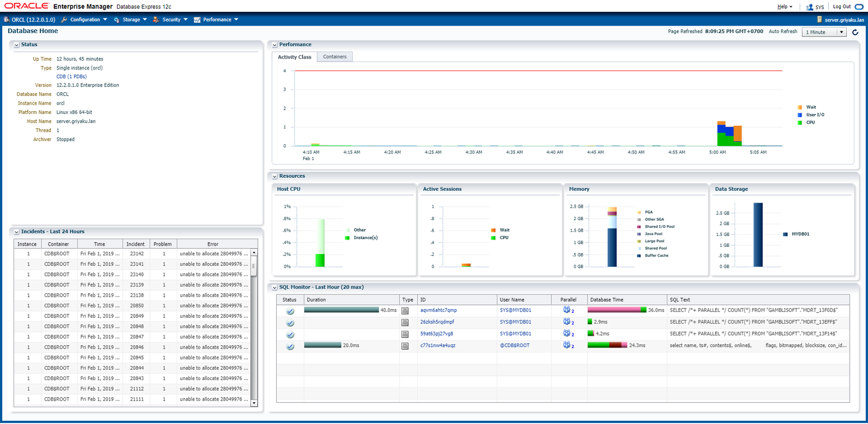Open the CDB (1 PDBs) link
This screenshot has width=868, height=424.
[x=72, y=76]
